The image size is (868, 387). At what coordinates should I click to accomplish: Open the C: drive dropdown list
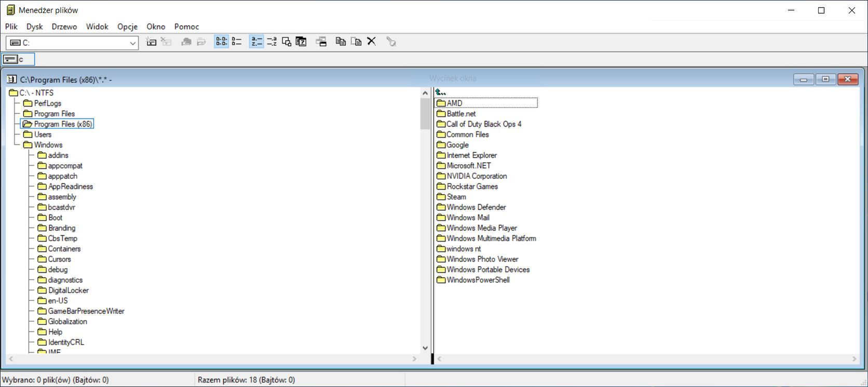click(x=132, y=43)
